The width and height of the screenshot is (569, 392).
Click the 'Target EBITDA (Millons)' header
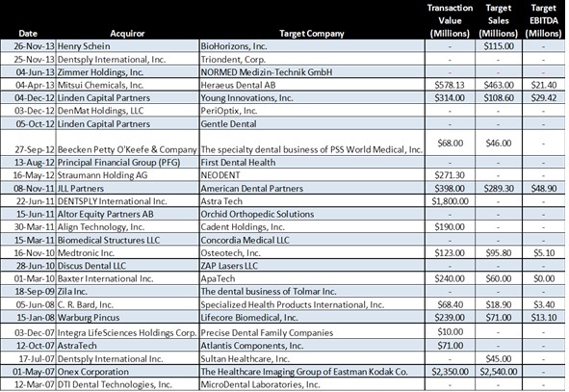click(x=543, y=20)
